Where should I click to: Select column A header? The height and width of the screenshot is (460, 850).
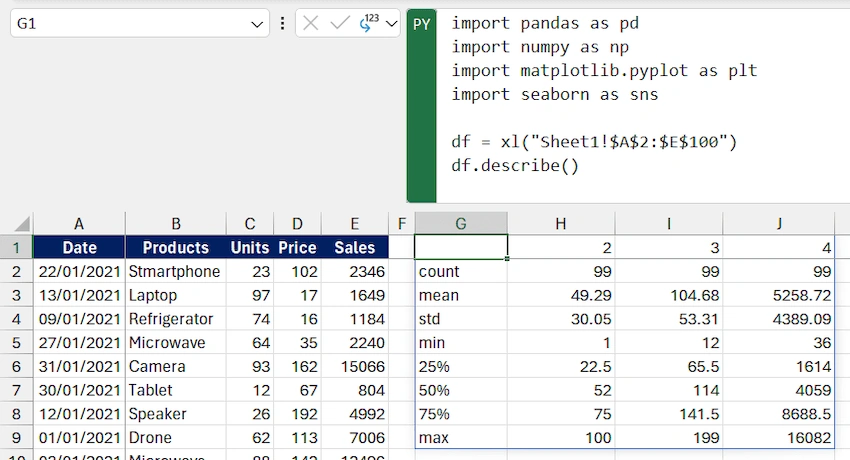79,224
